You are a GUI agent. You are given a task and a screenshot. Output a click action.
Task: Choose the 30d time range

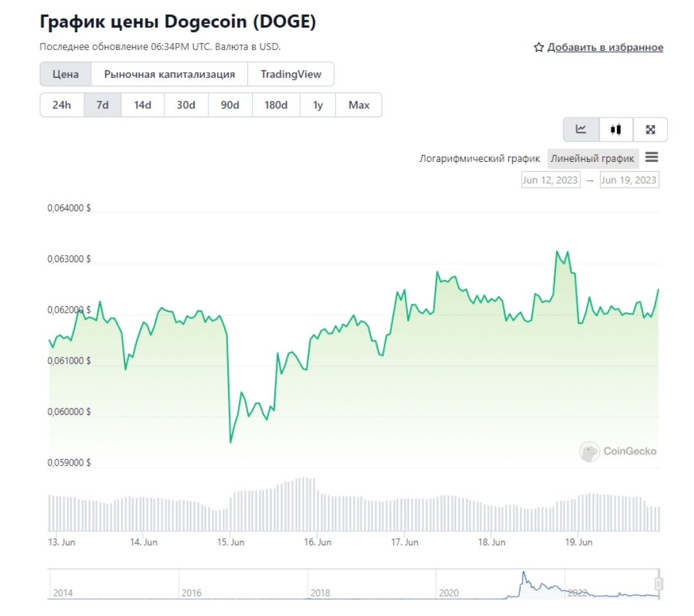[186, 105]
